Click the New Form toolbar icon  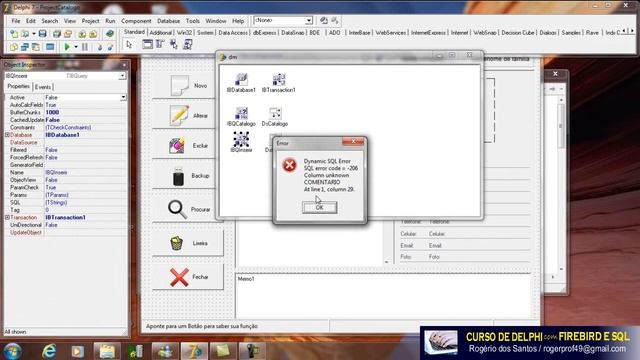(50, 47)
